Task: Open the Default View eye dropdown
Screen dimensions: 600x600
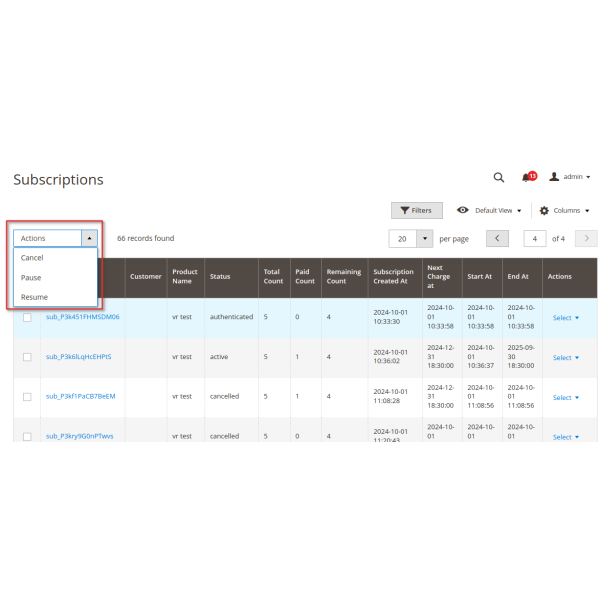Action: point(489,211)
